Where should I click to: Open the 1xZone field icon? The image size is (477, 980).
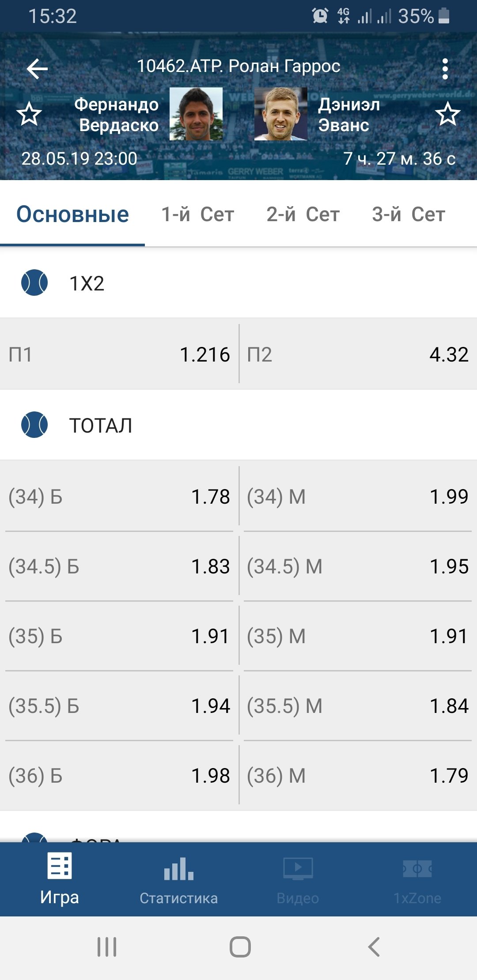pyautogui.click(x=417, y=868)
